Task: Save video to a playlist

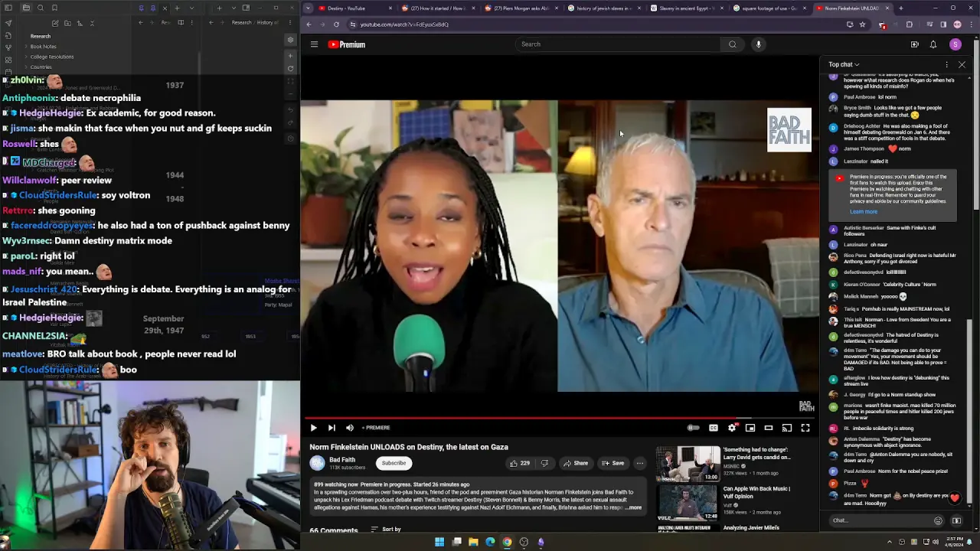Action: (612, 463)
